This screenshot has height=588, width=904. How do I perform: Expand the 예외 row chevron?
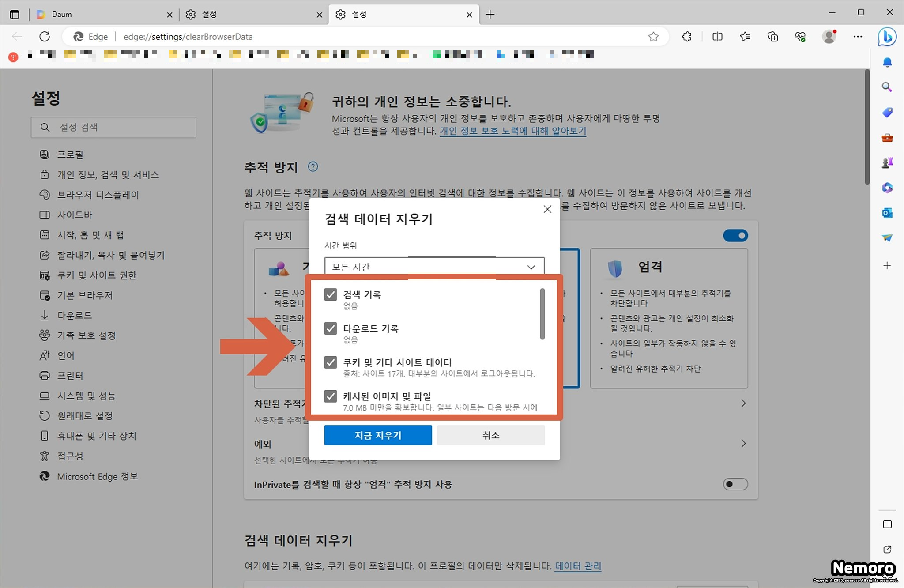[743, 443]
